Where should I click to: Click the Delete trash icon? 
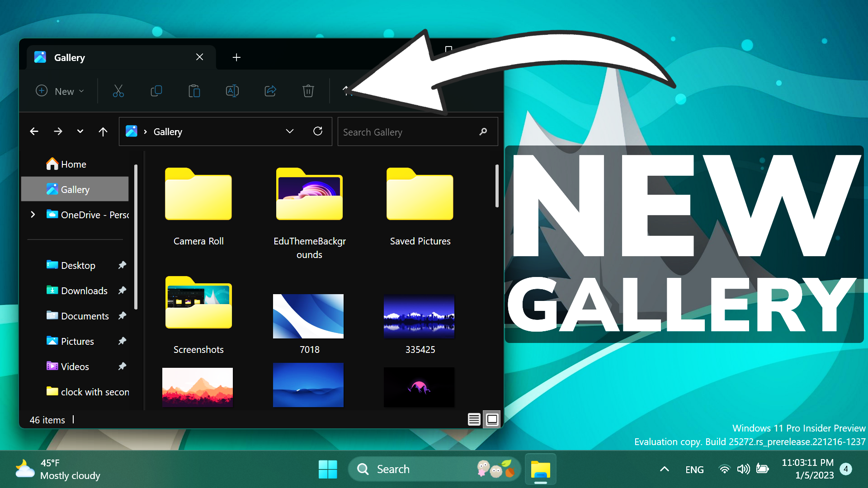click(308, 91)
